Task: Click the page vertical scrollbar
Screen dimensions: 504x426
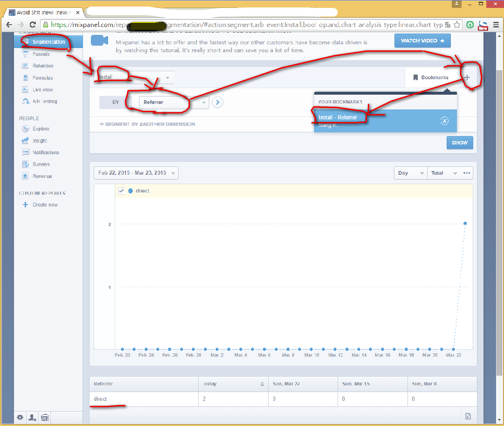Action: coord(499,222)
